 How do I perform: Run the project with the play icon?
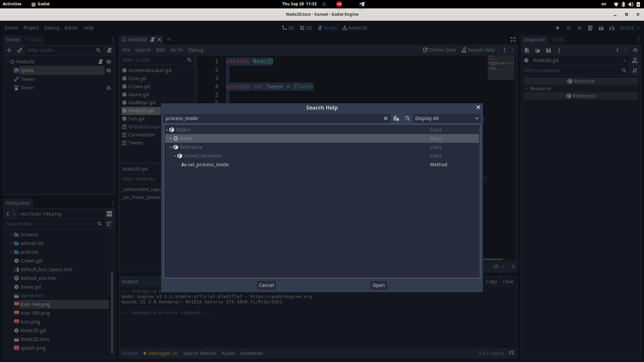558,28
